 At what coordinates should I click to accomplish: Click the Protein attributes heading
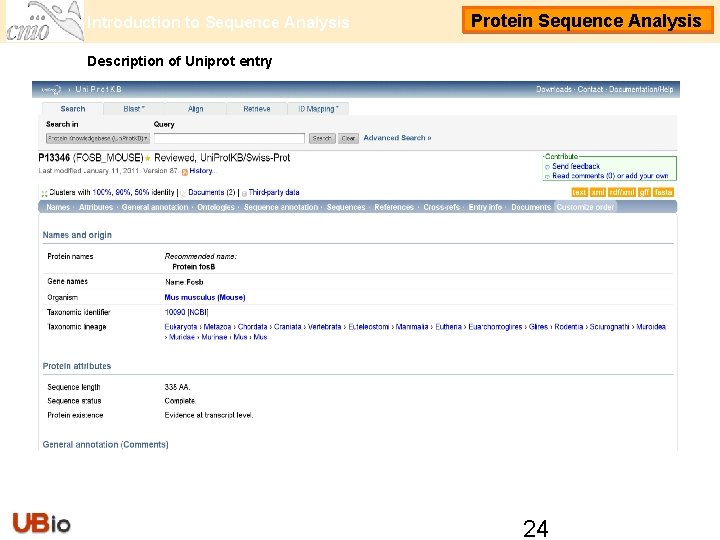point(77,366)
